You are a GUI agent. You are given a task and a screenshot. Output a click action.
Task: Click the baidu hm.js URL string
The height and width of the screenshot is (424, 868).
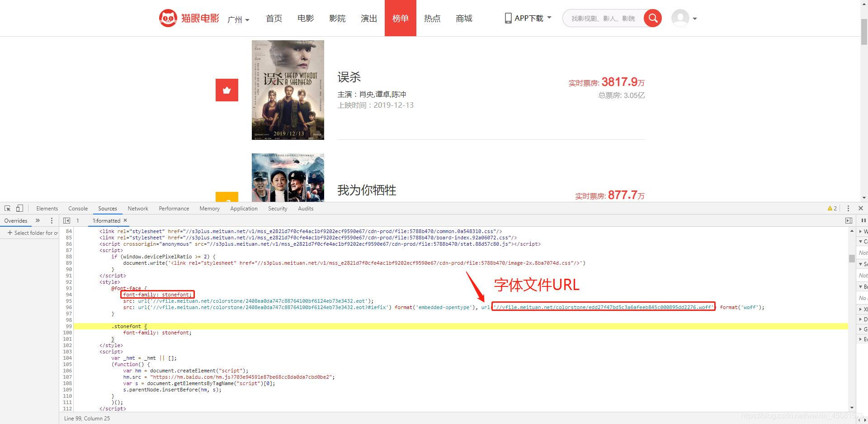click(x=241, y=377)
